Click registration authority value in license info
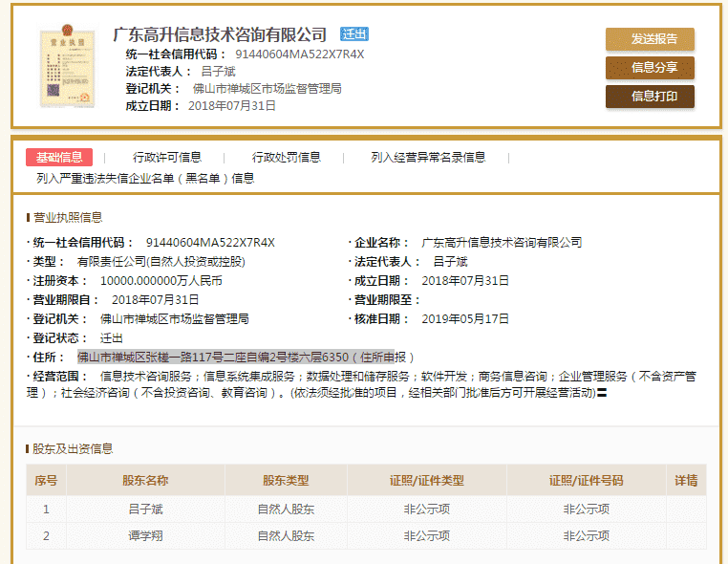This screenshot has height=564, width=728. [x=175, y=318]
